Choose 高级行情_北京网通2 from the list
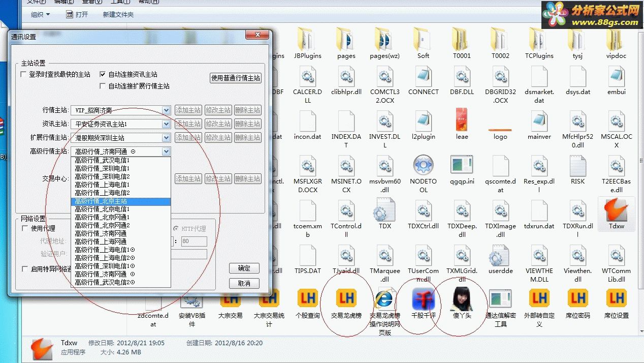Image resolution: width=644 pixels, height=363 pixels. pos(121,225)
